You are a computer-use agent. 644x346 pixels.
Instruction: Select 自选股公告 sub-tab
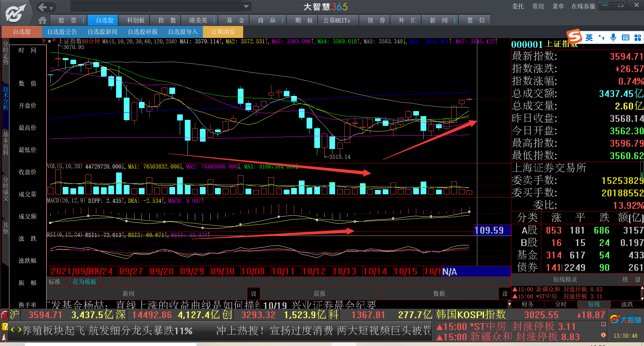[62, 32]
